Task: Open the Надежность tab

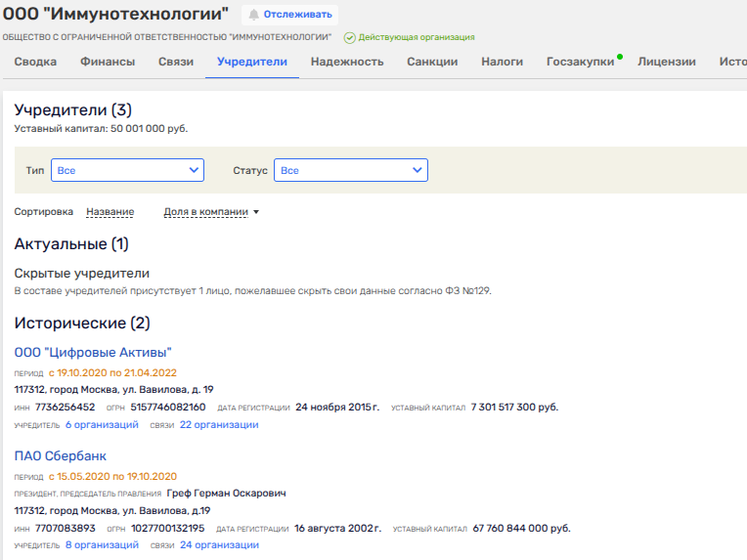Action: pos(347,62)
